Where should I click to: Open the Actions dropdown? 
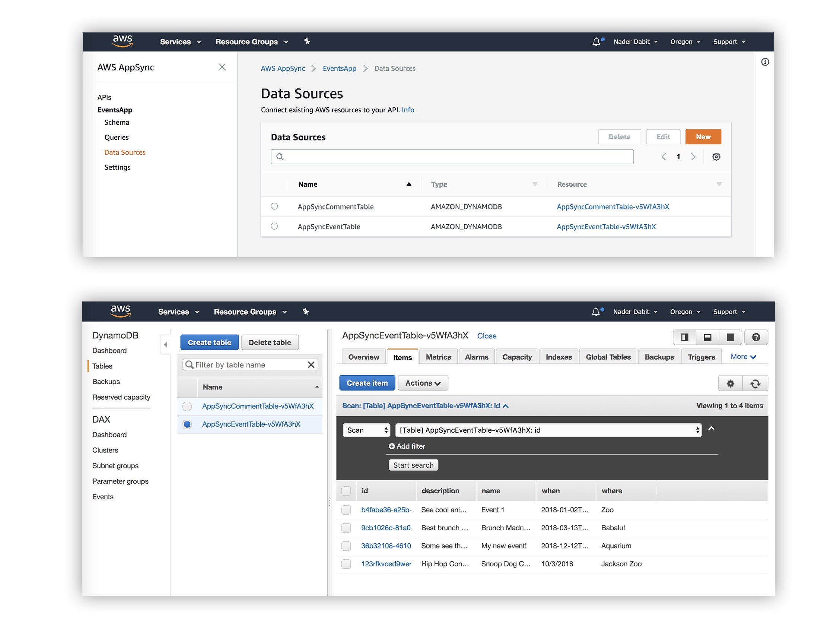click(423, 383)
